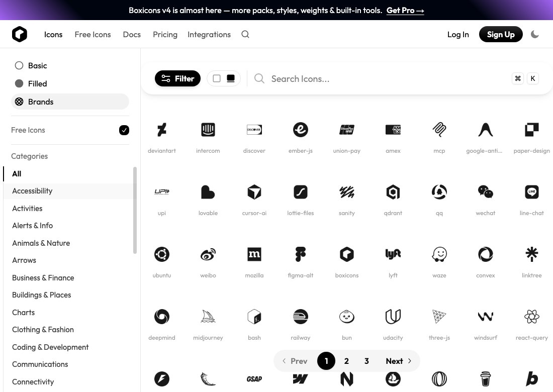Image resolution: width=553 pixels, height=392 pixels.
Task: Jump to page 2
Action: point(346,361)
